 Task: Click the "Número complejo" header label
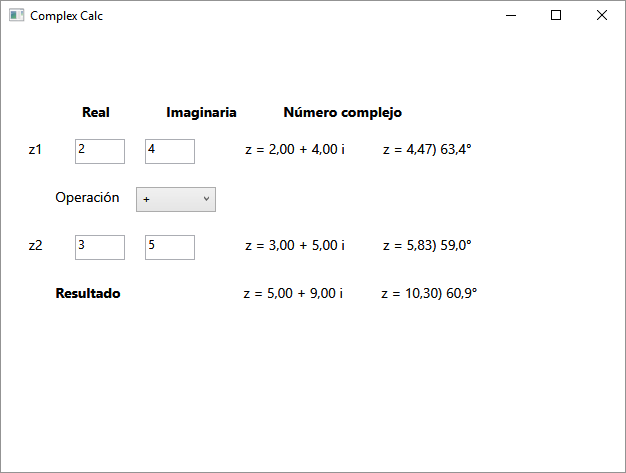(343, 113)
